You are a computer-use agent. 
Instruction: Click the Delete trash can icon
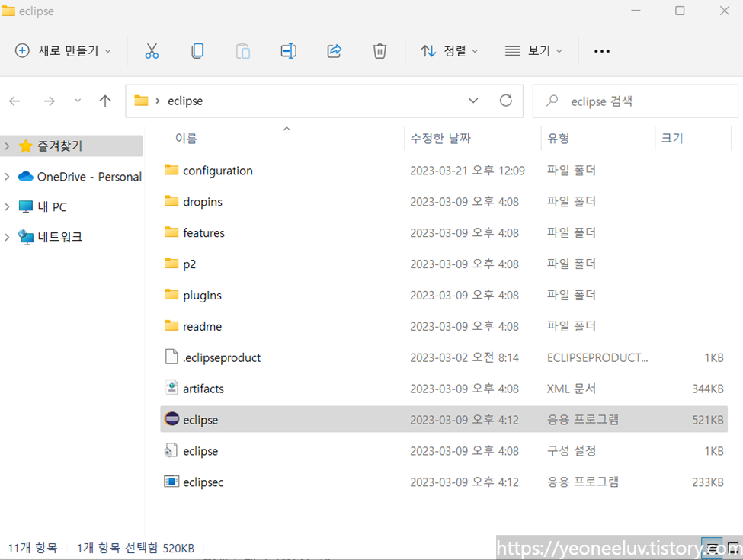coord(380,51)
